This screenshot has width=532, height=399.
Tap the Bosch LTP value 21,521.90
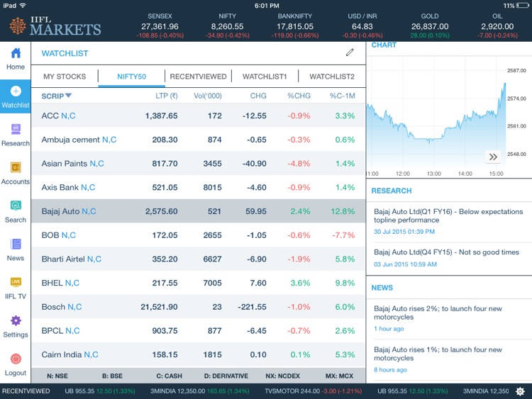[159, 307]
